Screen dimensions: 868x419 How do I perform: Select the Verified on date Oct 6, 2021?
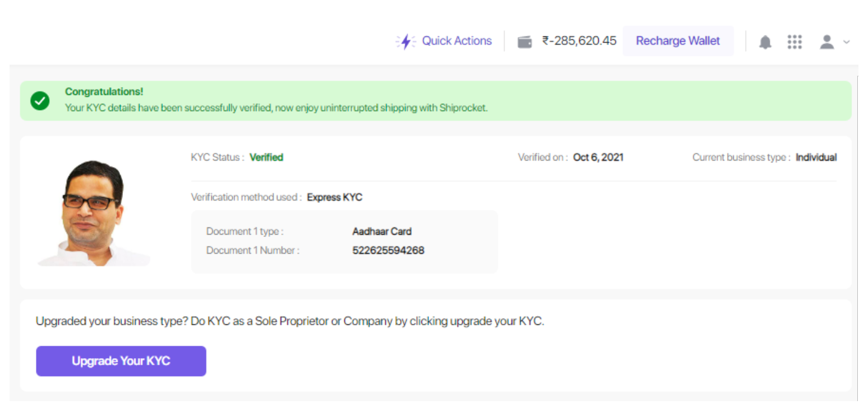pyautogui.click(x=598, y=158)
